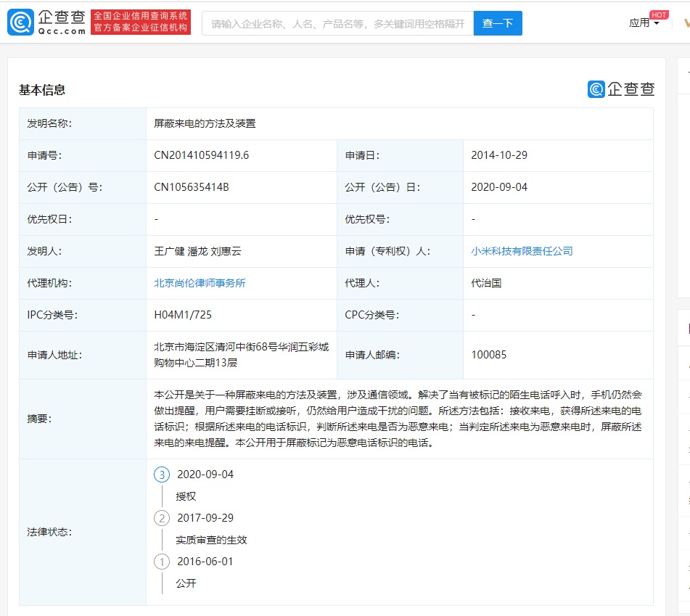
Task: Click the red HOT badge above 应用
Action: point(659,15)
